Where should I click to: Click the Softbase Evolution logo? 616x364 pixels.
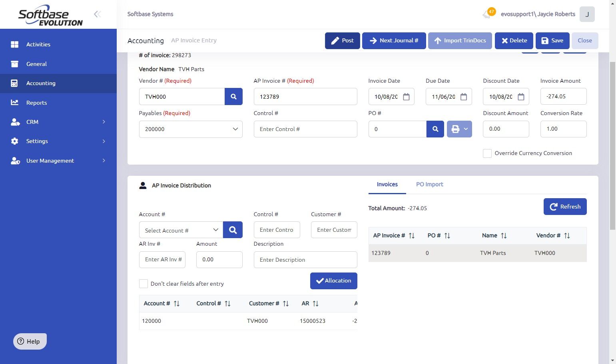(x=50, y=15)
